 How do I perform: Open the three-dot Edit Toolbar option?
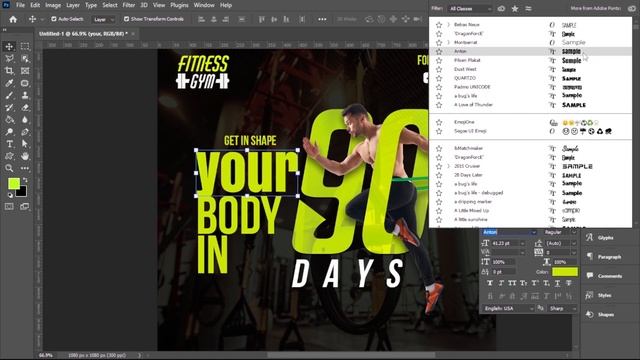25,168
